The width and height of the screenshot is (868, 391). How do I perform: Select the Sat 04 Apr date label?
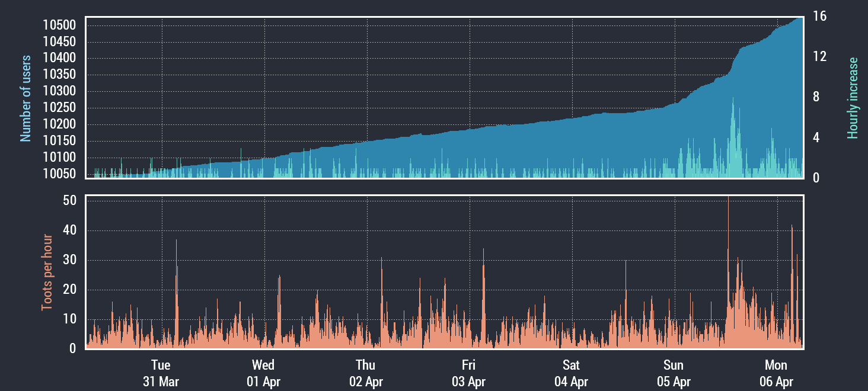tap(571, 373)
